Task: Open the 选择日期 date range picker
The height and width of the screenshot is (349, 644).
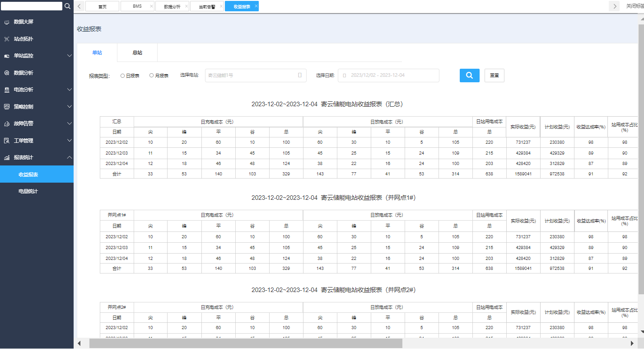Action: pyautogui.click(x=388, y=75)
